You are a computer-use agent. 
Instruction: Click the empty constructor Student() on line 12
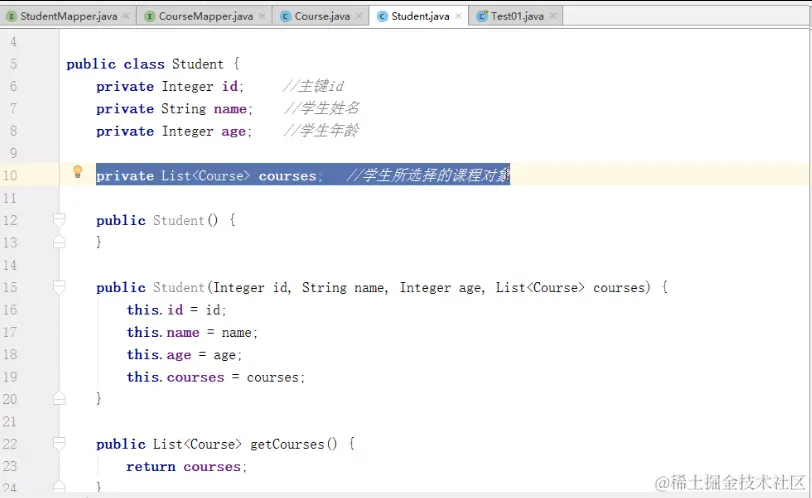point(185,221)
